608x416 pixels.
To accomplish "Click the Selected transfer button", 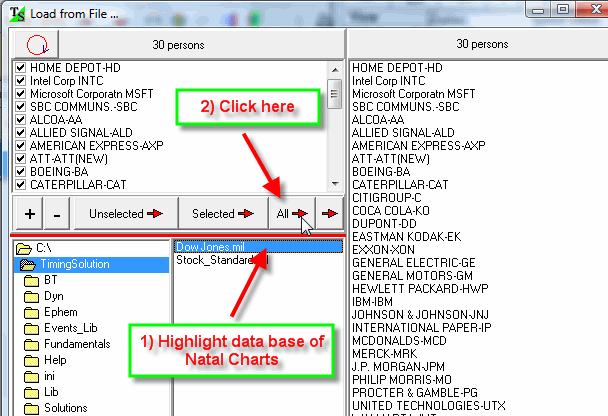I will (222, 213).
